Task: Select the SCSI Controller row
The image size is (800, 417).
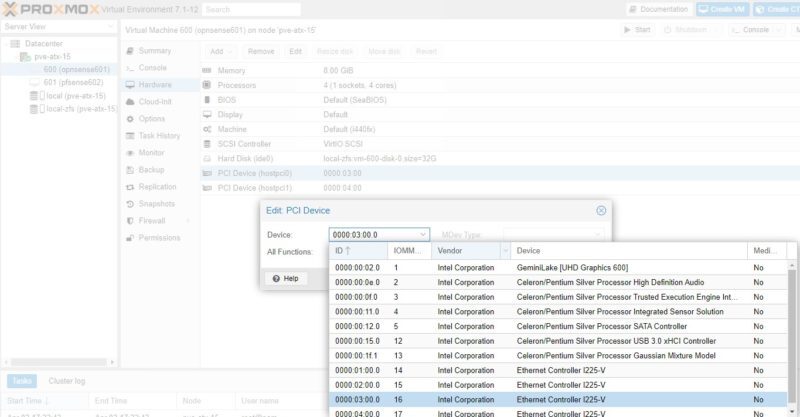Action: pos(500,144)
